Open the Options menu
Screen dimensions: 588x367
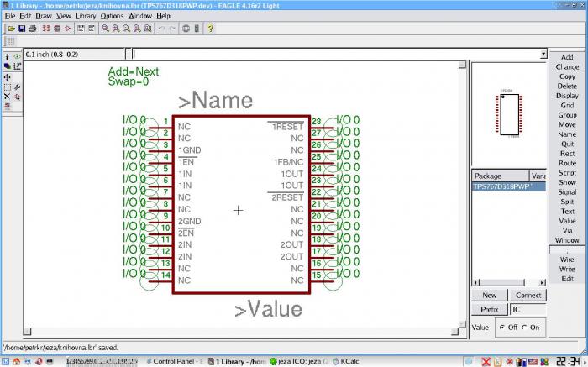[112, 16]
